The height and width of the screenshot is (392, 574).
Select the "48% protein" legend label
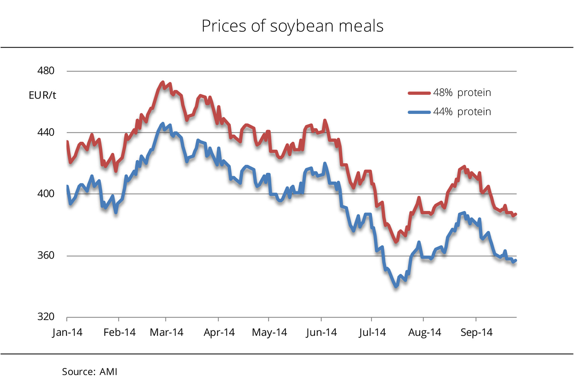click(462, 93)
